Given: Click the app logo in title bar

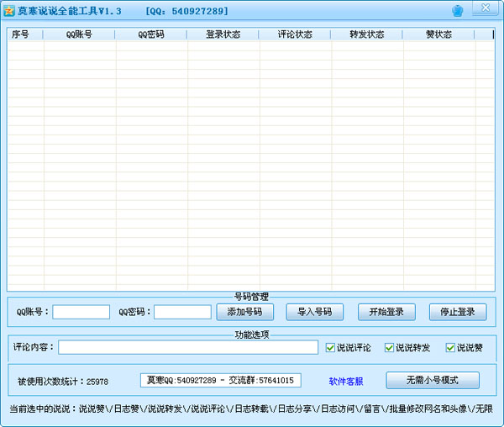Looking at the screenshot, I should [9, 11].
